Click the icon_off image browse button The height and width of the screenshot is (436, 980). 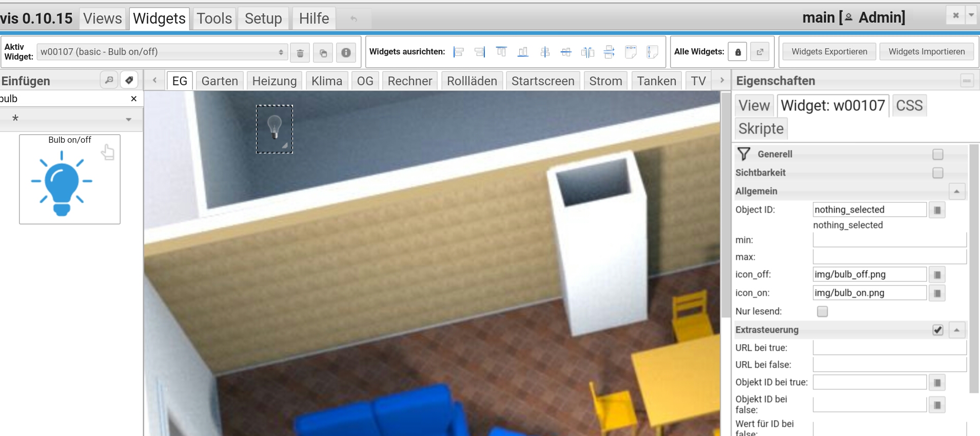click(x=937, y=275)
